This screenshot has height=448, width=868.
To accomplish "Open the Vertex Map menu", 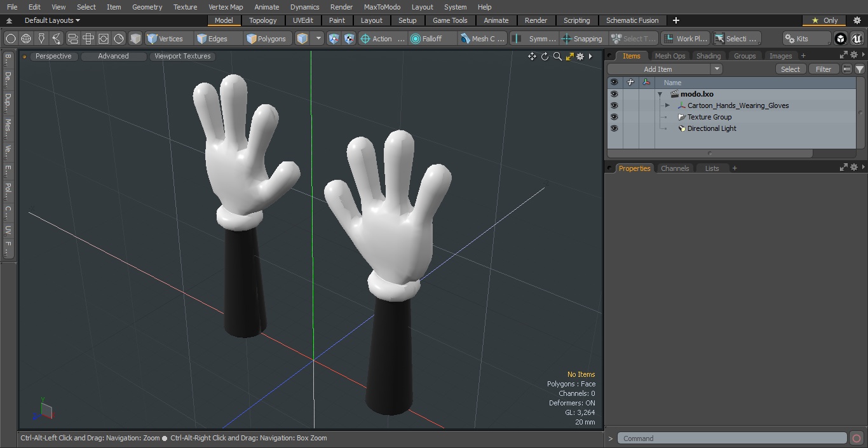I will [x=226, y=7].
